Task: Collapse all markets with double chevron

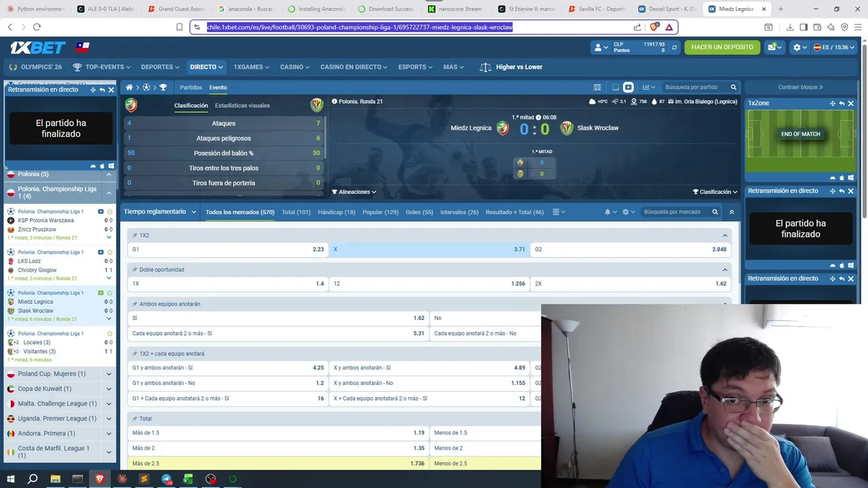Action: 731,212
